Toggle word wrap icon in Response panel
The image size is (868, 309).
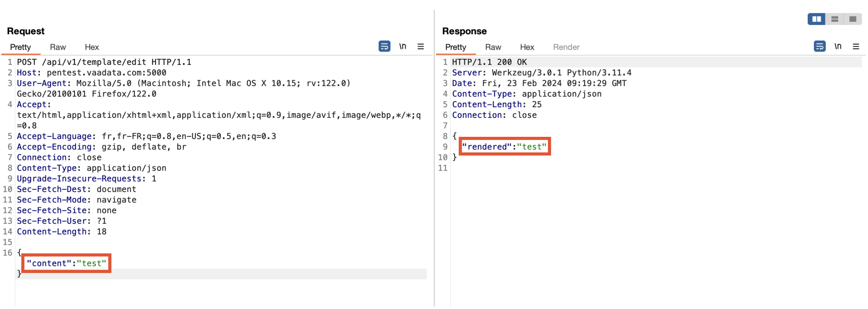(819, 46)
